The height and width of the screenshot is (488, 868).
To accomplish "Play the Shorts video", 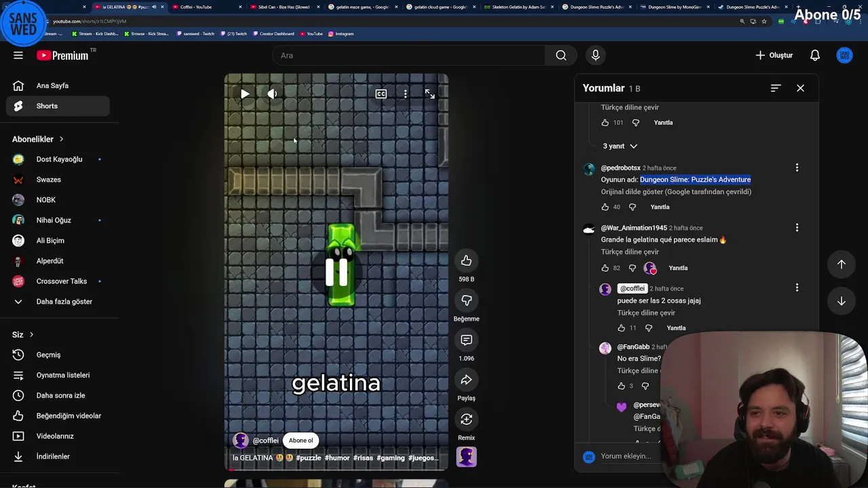I will tap(245, 94).
